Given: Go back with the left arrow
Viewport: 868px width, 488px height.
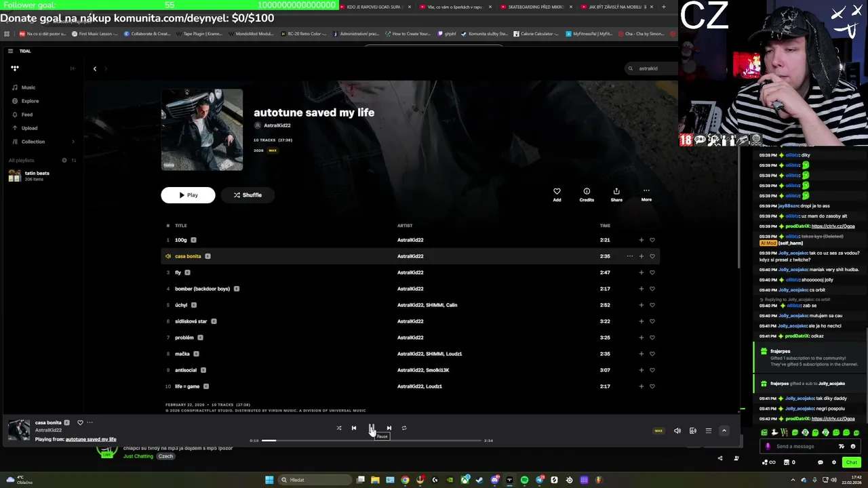Looking at the screenshot, I should pos(95,68).
